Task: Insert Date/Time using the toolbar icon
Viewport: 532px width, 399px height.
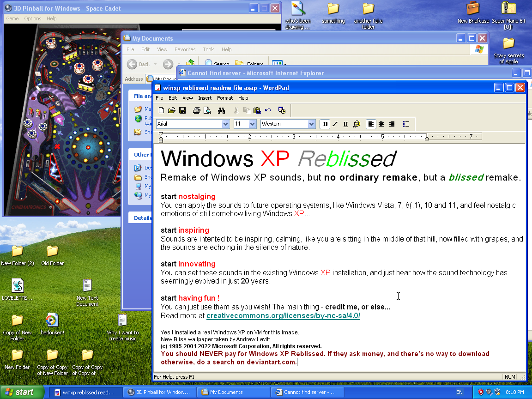Action: point(282,110)
